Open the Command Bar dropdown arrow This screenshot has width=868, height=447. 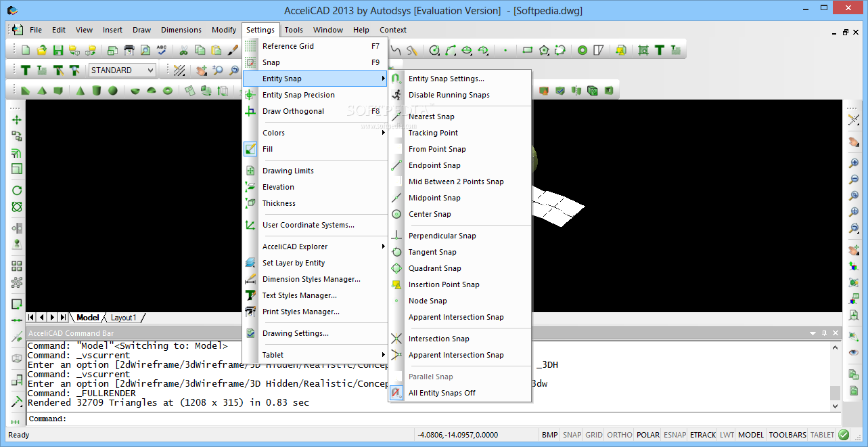(813, 333)
